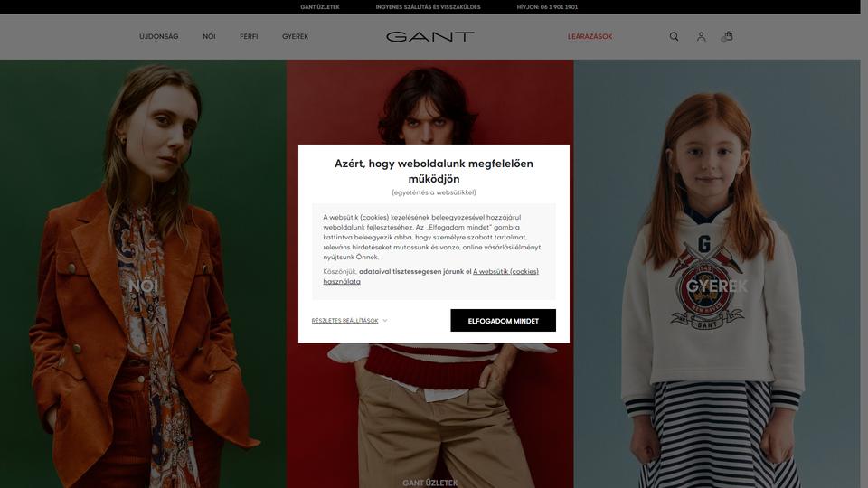
Task: Open the user account icon
Action: [x=701, y=36]
